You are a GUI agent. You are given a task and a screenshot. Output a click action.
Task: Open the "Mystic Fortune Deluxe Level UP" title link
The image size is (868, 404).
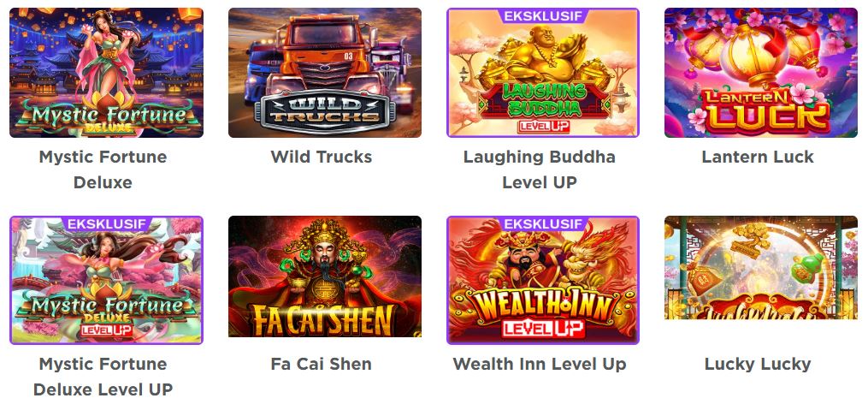pyautogui.click(x=103, y=377)
